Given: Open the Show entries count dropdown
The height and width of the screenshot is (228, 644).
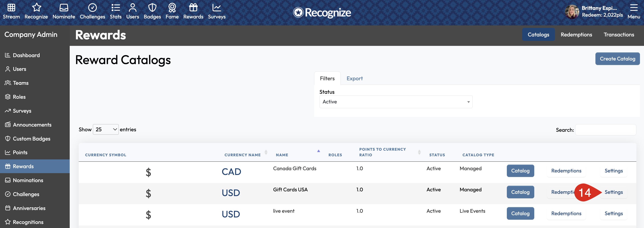Looking at the screenshot, I should 105,130.
